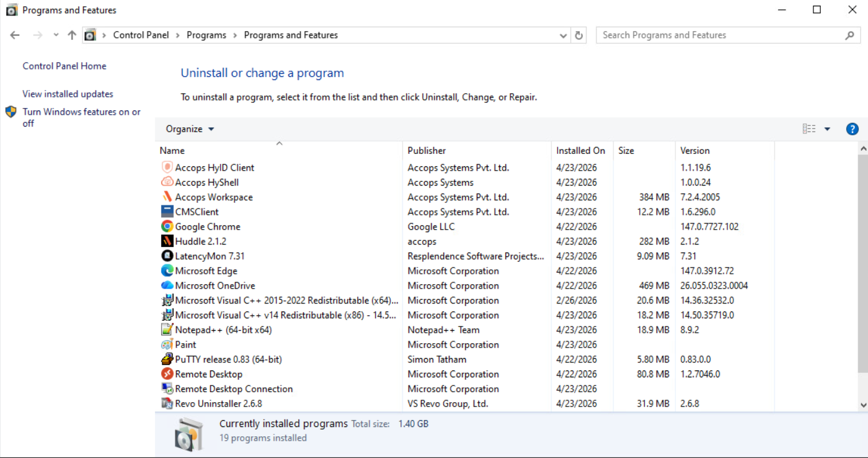The width and height of the screenshot is (868, 458).
Task: Sort by the Version column header
Action: coord(725,150)
